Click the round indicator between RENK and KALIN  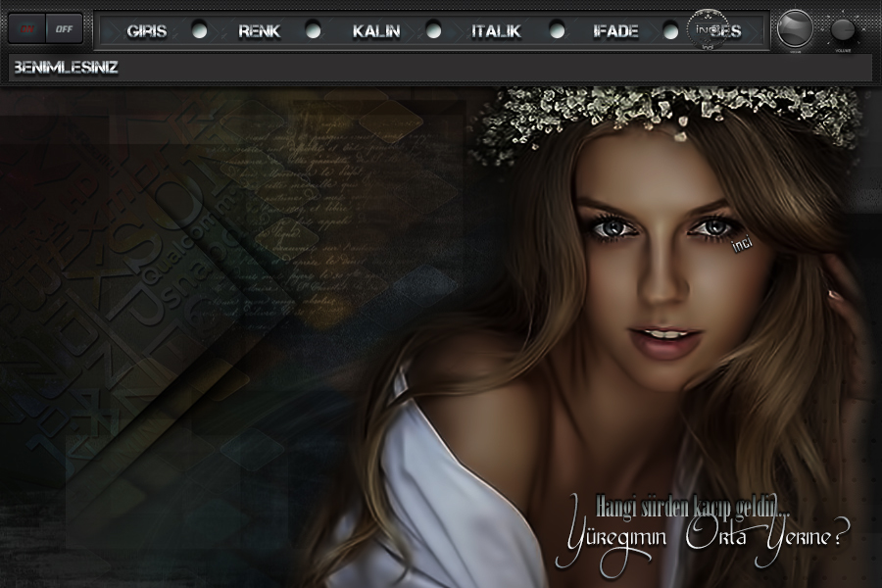pos(314,31)
